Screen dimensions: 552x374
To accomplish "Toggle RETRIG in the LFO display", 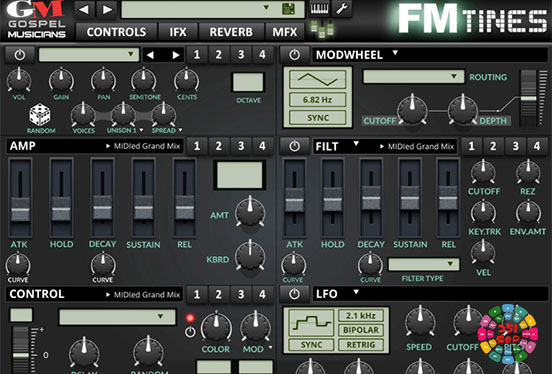I will point(361,345).
